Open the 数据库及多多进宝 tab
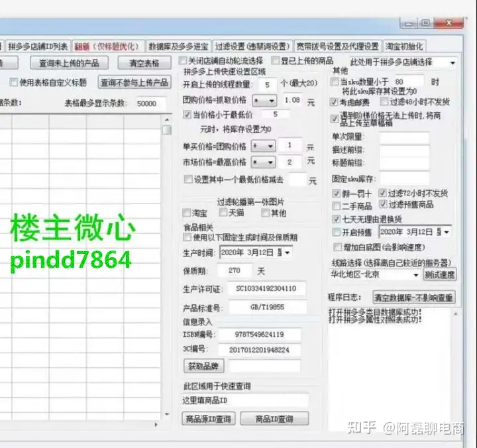Screen dimensions: 477x448 pyautogui.click(x=179, y=46)
